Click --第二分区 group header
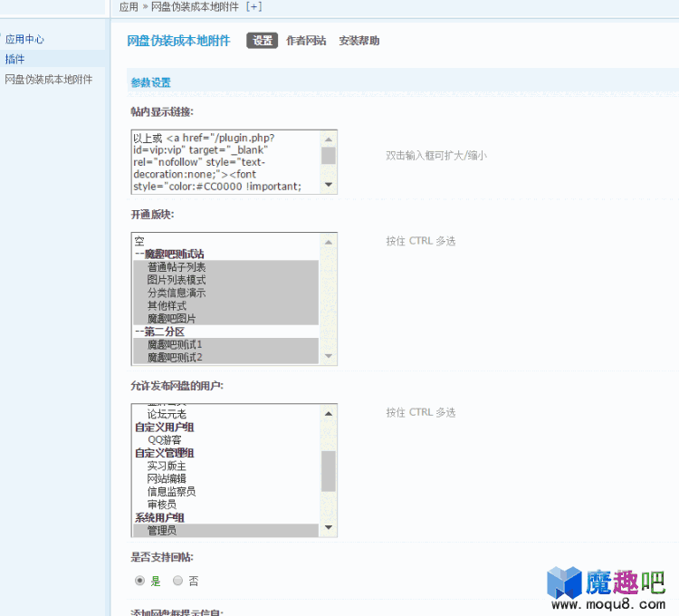The image size is (679, 616). click(x=225, y=332)
